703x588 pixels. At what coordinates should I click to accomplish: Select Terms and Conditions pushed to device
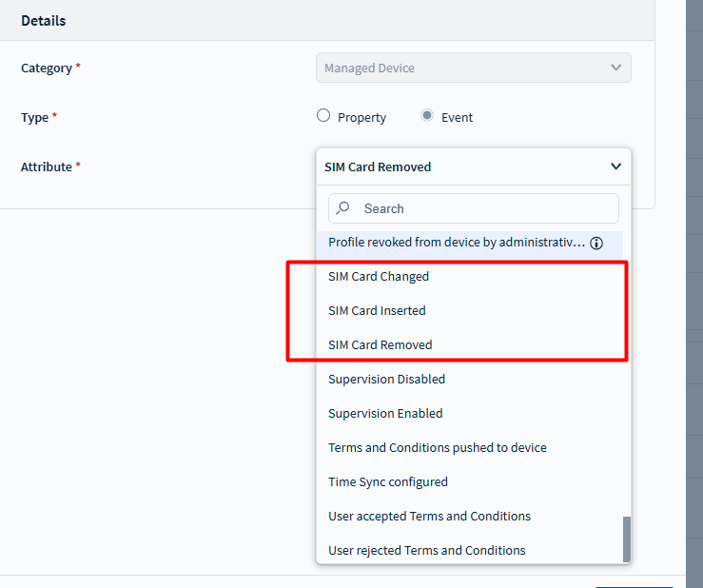click(437, 448)
